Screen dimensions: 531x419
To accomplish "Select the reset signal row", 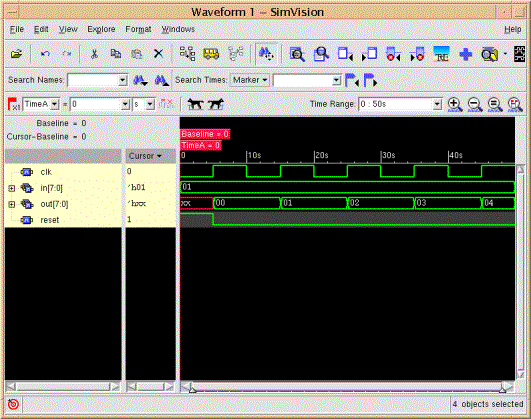I will click(63, 220).
